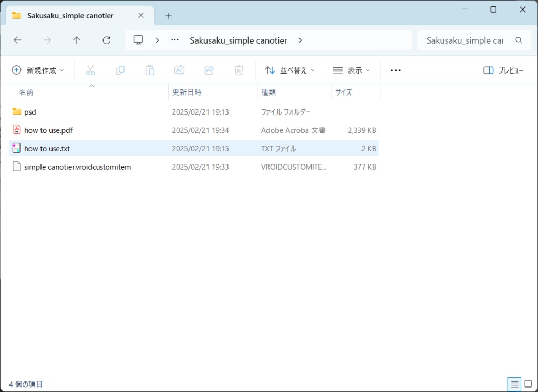This screenshot has width=538, height=392.
Task: Click the text file icon of how to use.txt
Action: (16, 148)
